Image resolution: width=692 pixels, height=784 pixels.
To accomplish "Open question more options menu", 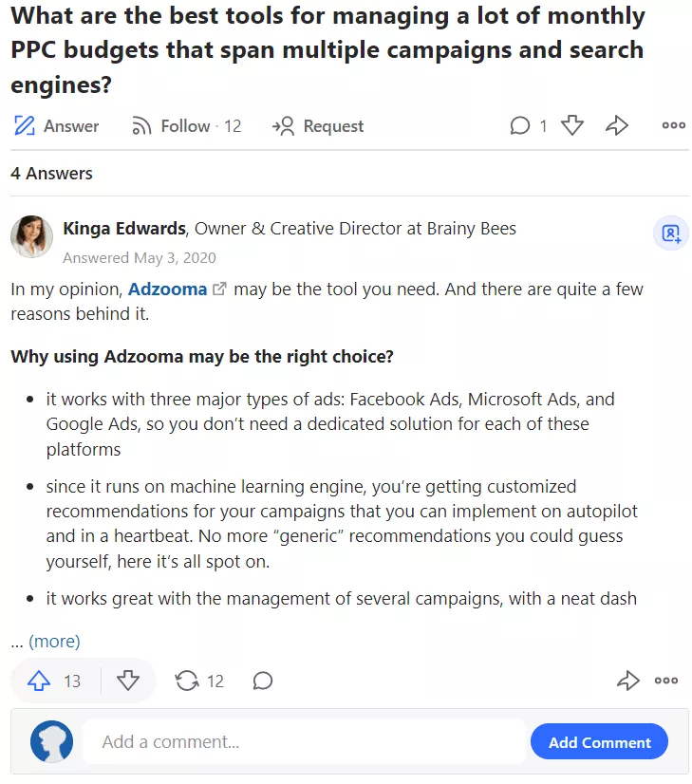I will (x=674, y=125).
